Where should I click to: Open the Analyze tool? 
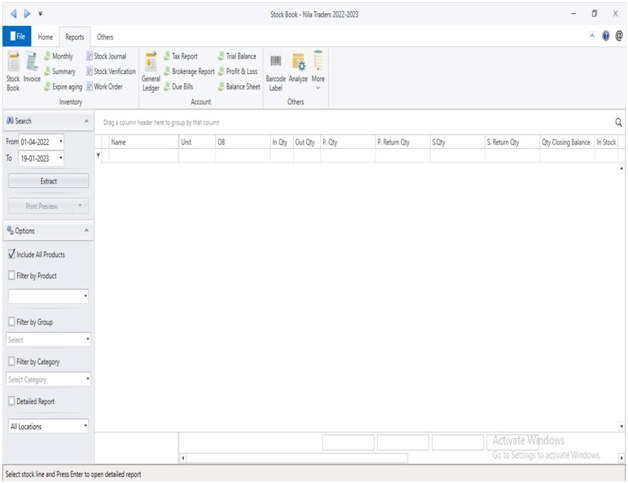tap(298, 67)
